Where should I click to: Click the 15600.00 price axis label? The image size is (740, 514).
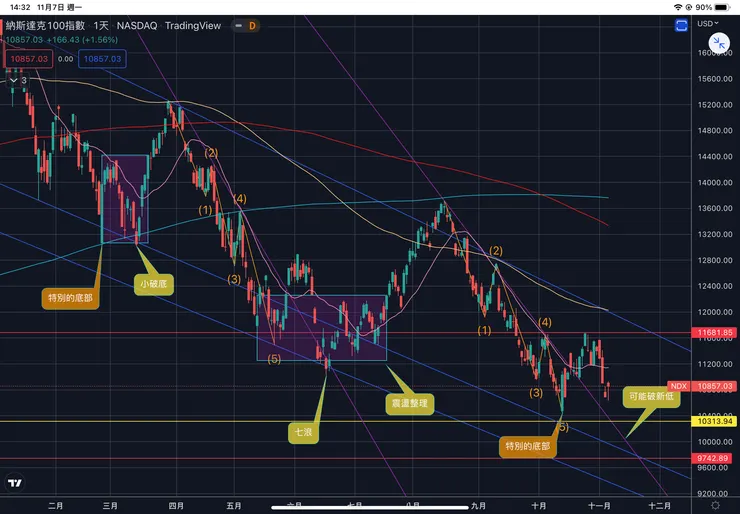[x=715, y=79]
